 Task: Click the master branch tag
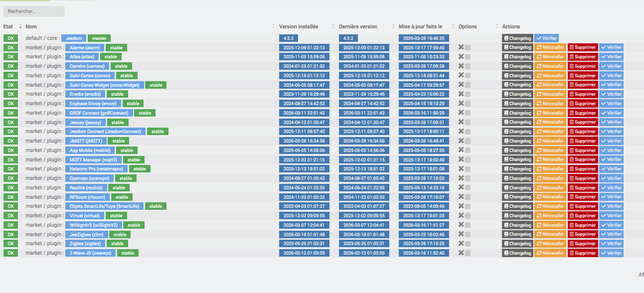pyautogui.click(x=99, y=38)
